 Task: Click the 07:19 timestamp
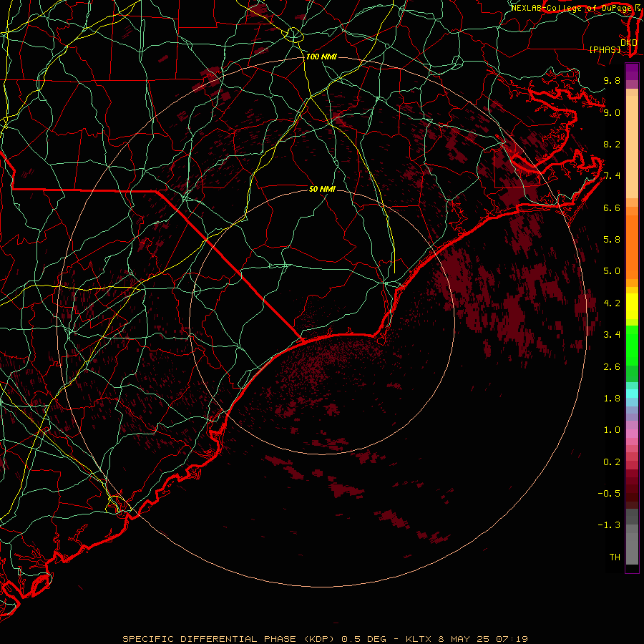point(512,639)
